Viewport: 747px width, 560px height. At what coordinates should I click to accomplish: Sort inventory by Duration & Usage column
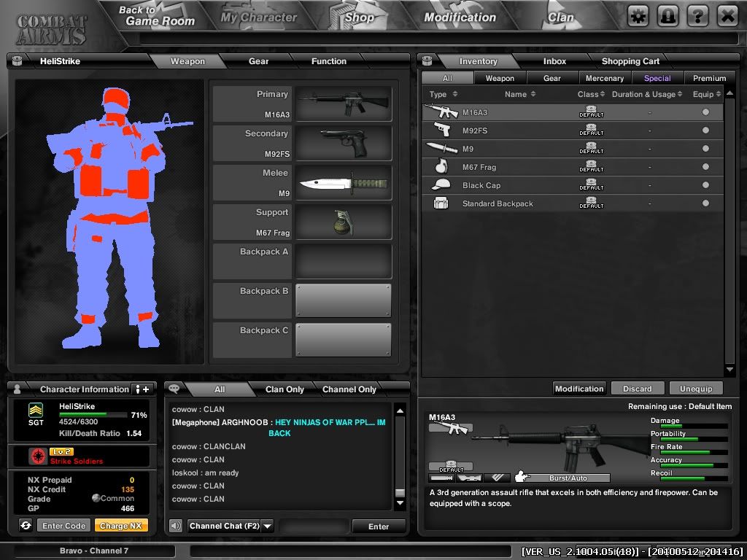[x=647, y=94]
